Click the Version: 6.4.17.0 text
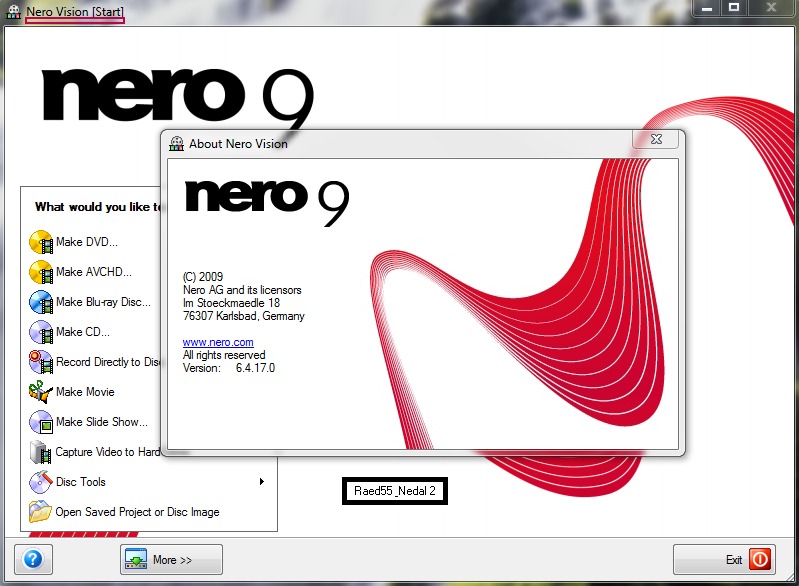 (x=229, y=368)
